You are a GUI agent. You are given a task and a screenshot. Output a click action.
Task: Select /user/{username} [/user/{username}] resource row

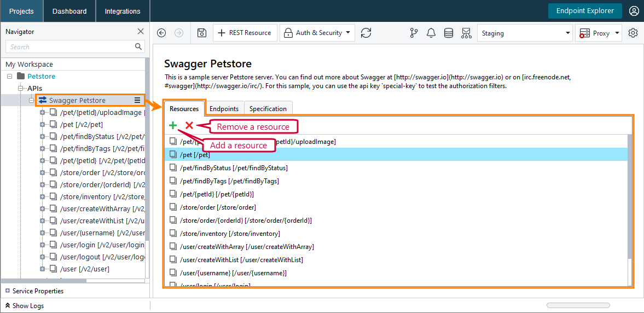pyautogui.click(x=396, y=273)
